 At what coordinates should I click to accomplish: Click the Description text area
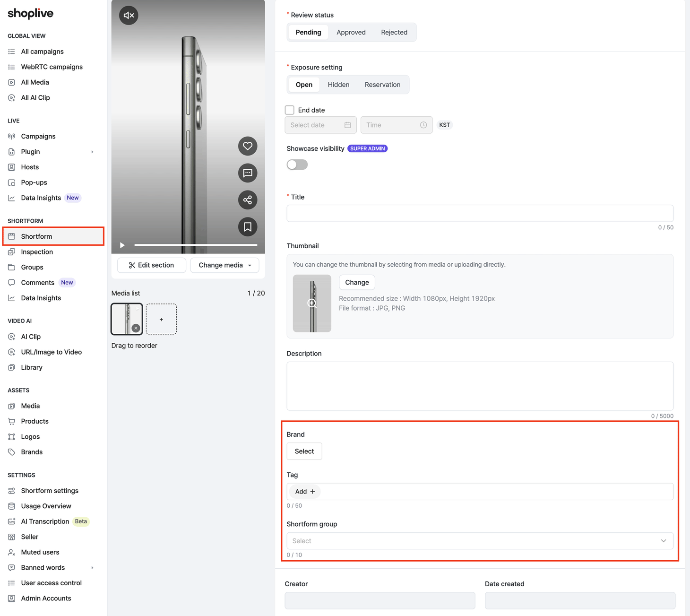tap(480, 386)
